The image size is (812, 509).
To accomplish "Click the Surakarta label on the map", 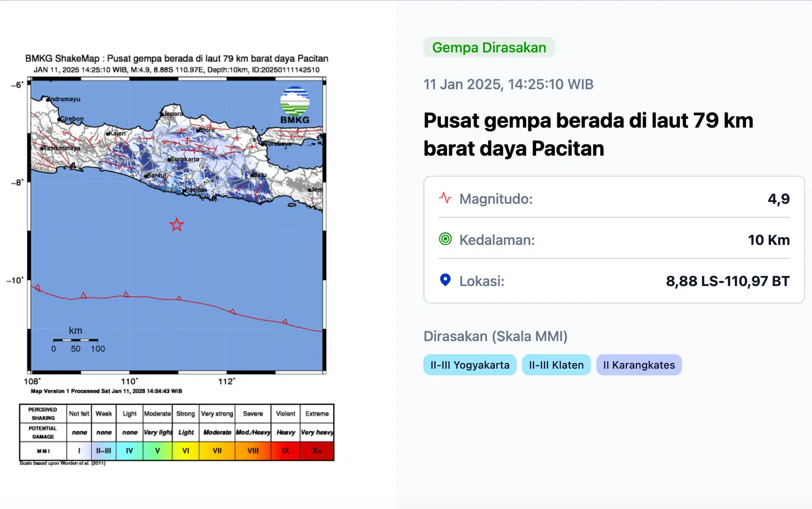I will [185, 159].
